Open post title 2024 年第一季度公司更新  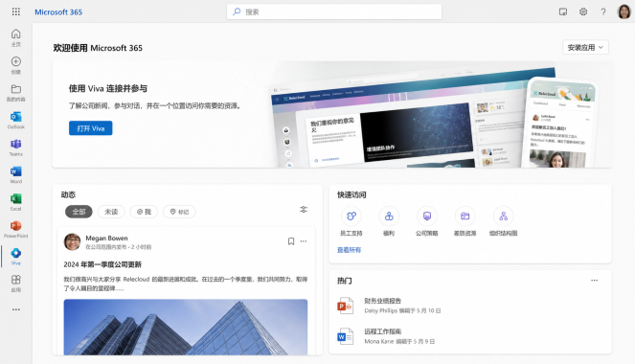click(x=102, y=264)
